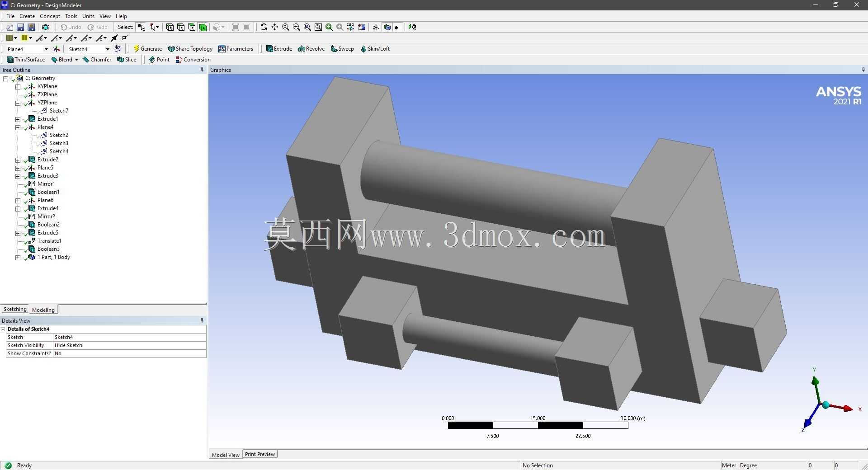Click the Start Over new-file icon
Screen dimensions: 868x470
[x=9, y=27]
